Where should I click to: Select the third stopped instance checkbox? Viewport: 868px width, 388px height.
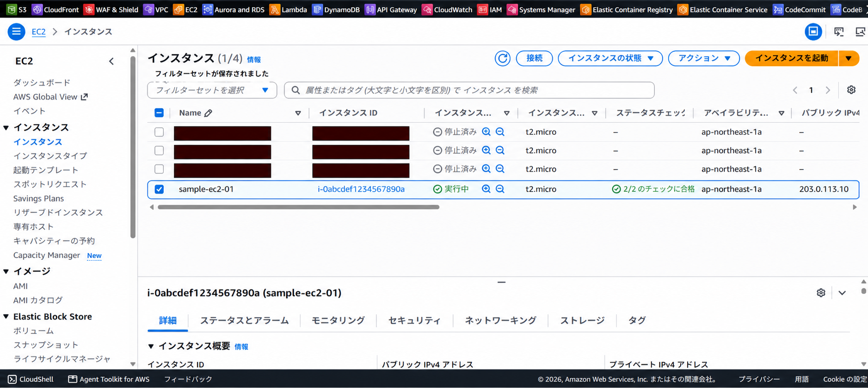click(159, 169)
